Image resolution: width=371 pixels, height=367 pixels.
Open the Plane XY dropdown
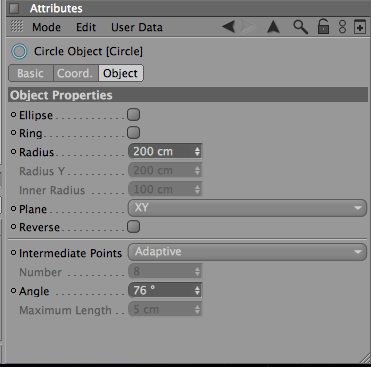click(x=247, y=208)
